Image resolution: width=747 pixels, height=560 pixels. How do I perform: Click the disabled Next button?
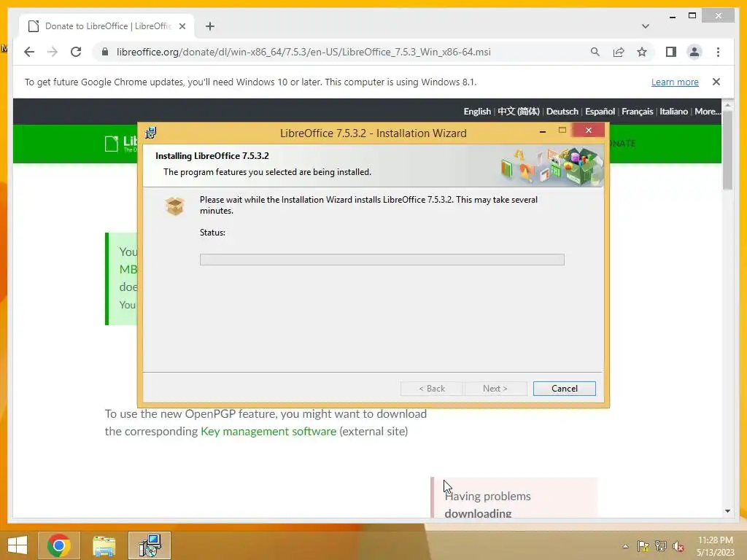coord(495,389)
